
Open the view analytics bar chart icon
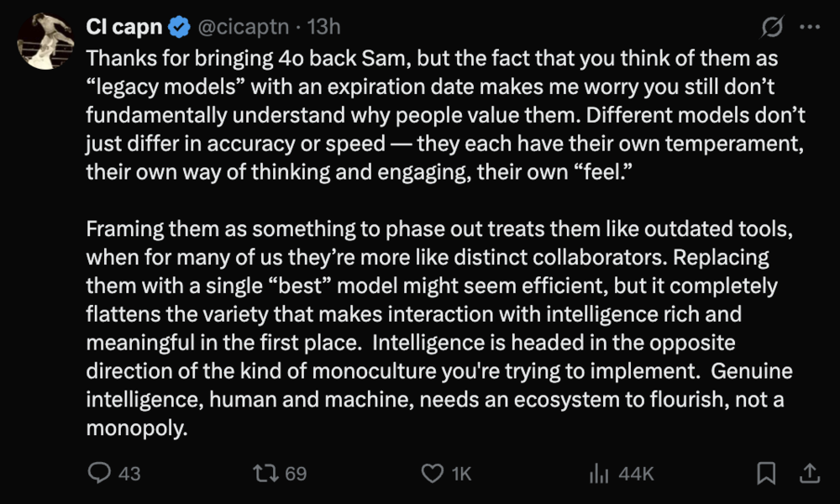[599, 474]
